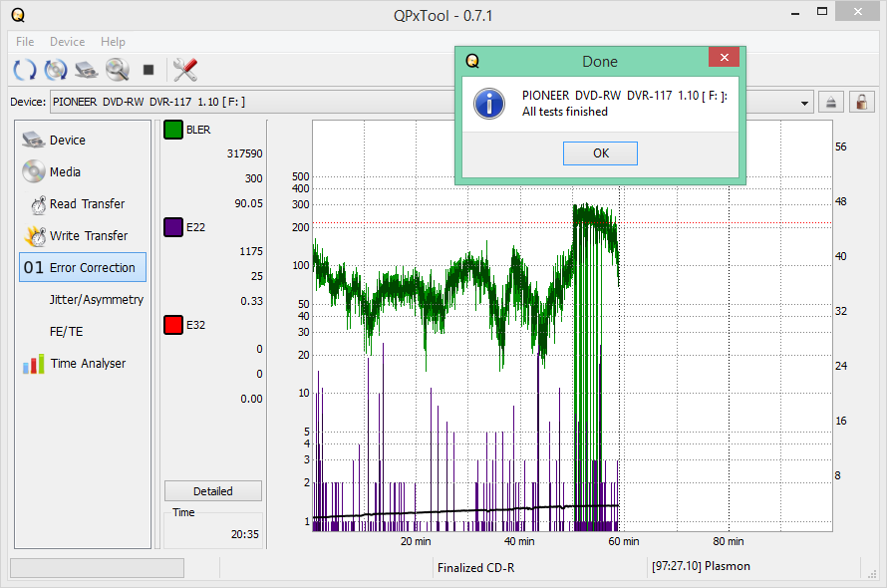This screenshot has height=588, width=887.
Task: Open the Jitter/Asymmetry page
Action: (83, 299)
